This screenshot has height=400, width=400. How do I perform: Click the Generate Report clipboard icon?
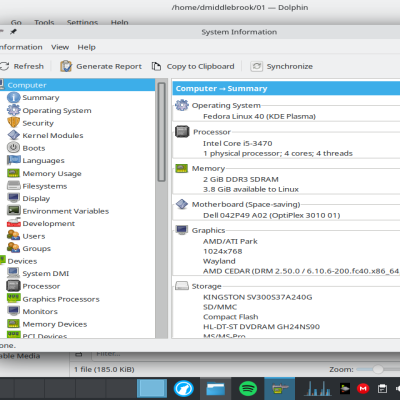(66, 66)
